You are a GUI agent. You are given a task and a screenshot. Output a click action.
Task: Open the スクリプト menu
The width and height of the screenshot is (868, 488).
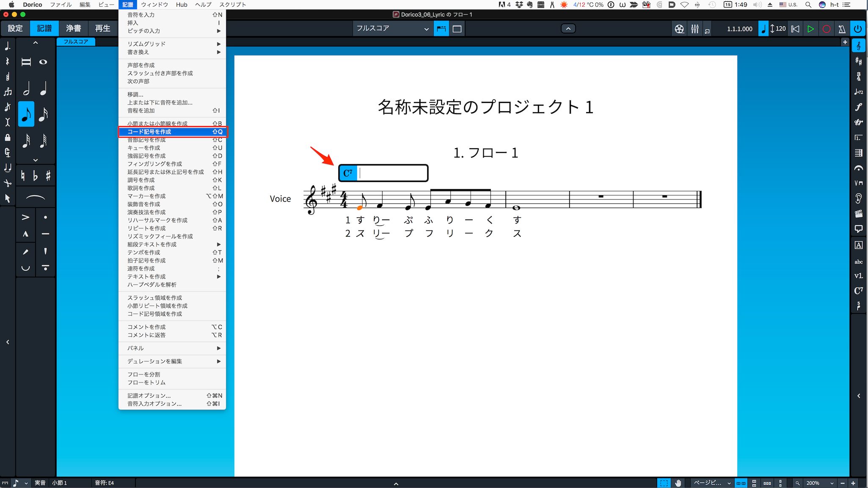point(232,5)
